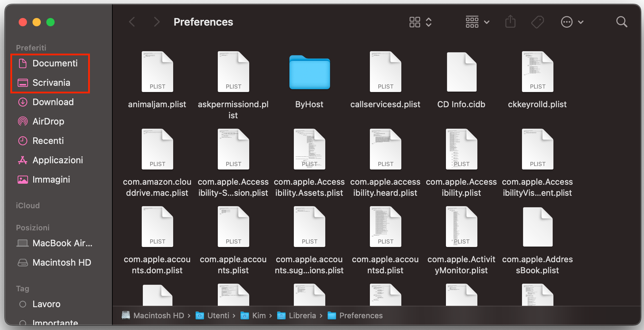Start a search with the magnifier icon

coord(622,22)
